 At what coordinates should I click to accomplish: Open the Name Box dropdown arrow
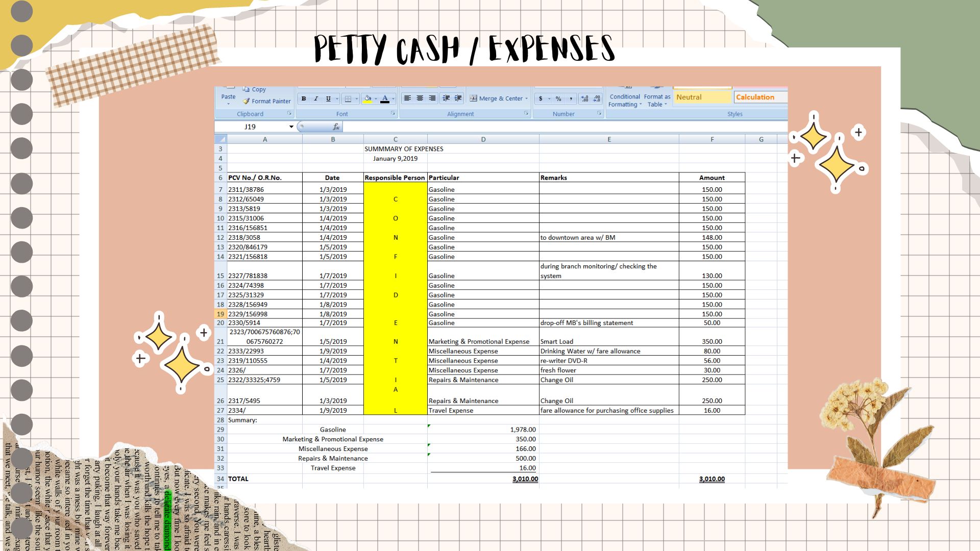pos(291,127)
